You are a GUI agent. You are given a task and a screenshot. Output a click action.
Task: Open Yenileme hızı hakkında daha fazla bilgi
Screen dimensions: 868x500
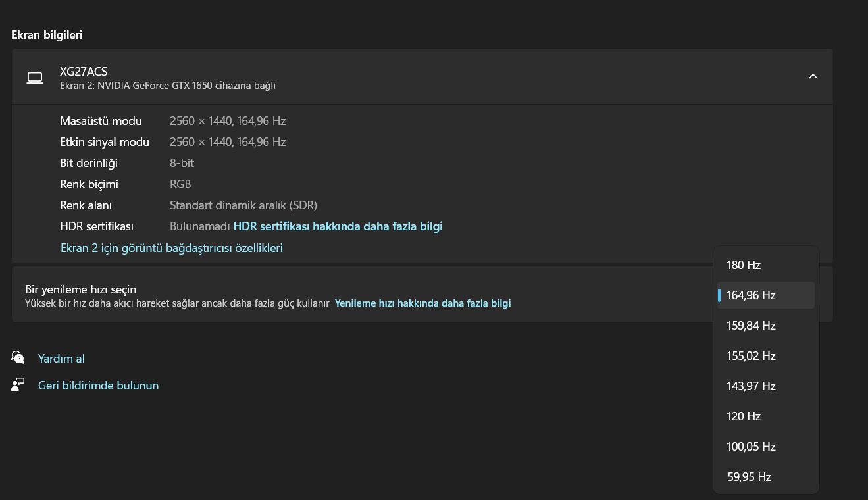pyautogui.click(x=422, y=303)
